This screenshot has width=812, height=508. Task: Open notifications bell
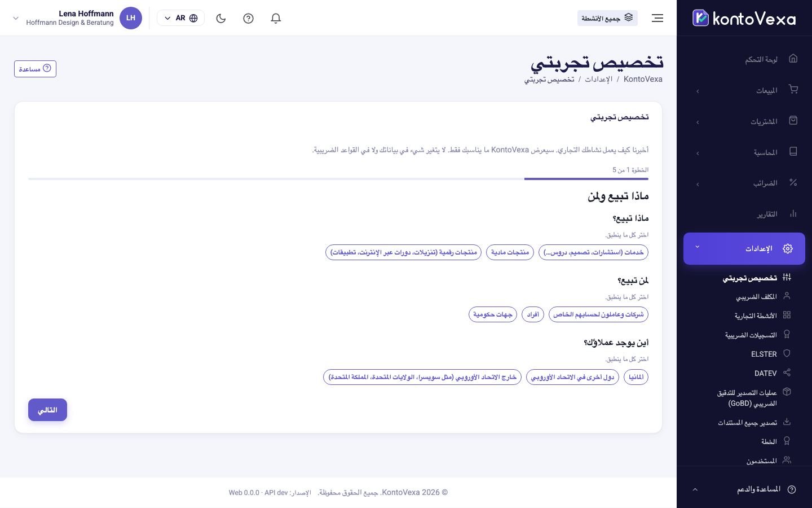click(276, 18)
